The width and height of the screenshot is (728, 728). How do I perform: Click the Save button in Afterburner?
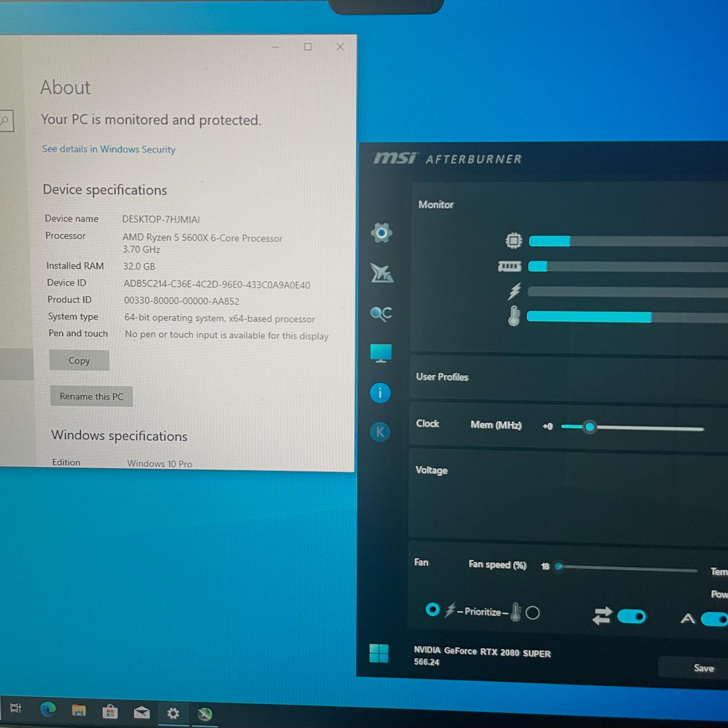tap(703, 668)
